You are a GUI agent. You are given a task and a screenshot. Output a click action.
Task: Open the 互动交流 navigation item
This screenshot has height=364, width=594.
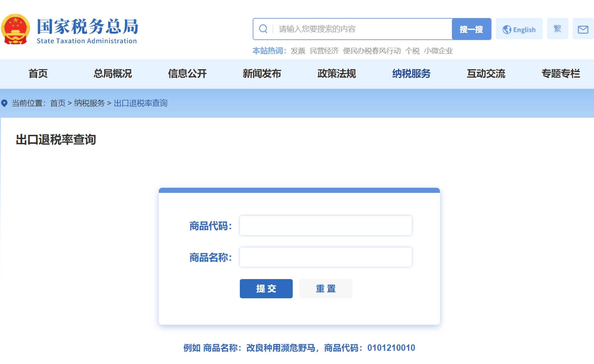click(x=486, y=74)
